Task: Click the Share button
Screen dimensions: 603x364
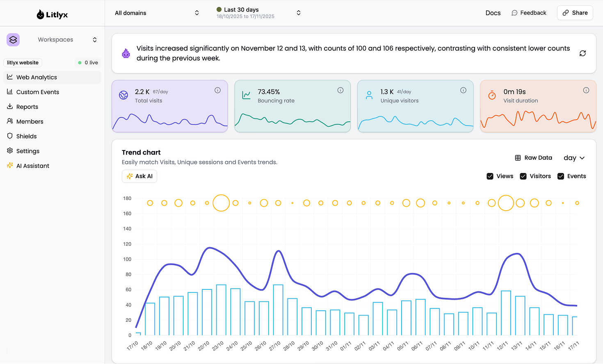Action: [575, 13]
